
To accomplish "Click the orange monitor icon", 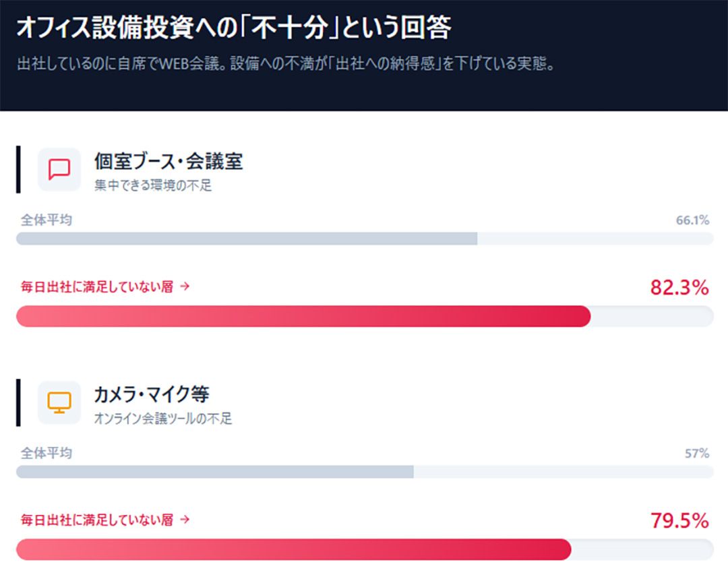I will point(59,402).
